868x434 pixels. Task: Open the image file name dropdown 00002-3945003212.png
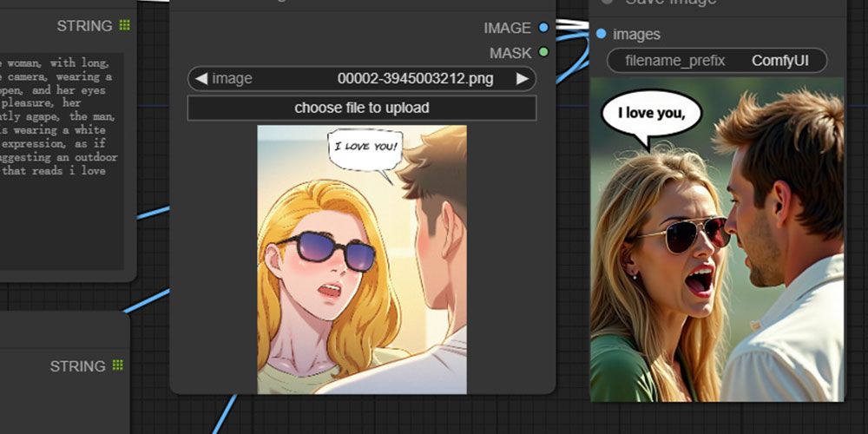[362, 79]
